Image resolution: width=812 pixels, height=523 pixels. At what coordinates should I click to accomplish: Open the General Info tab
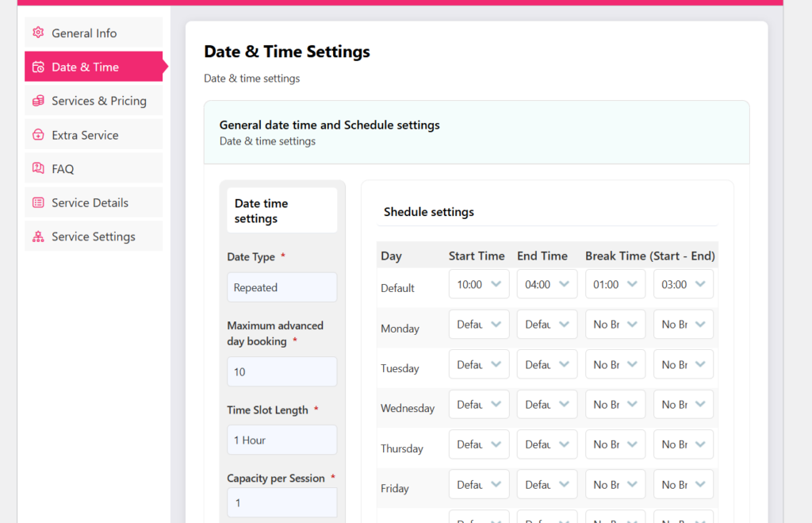[94, 33]
